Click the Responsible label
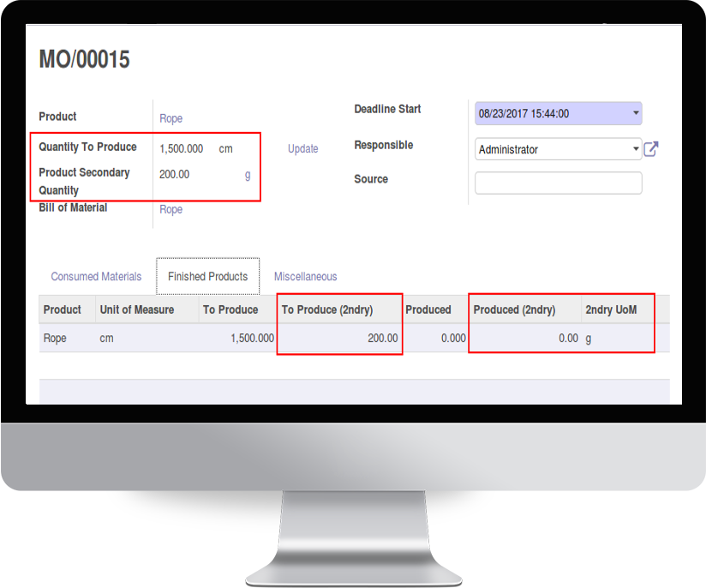 [384, 145]
